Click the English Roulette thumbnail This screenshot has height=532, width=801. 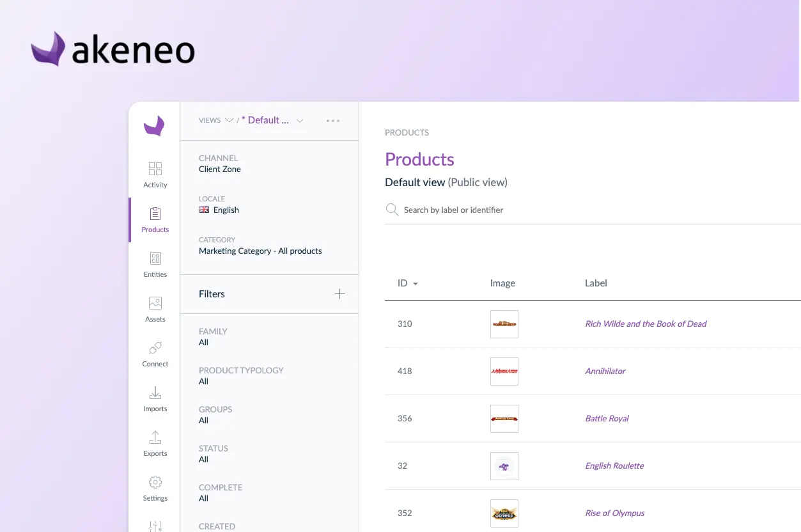(x=504, y=466)
